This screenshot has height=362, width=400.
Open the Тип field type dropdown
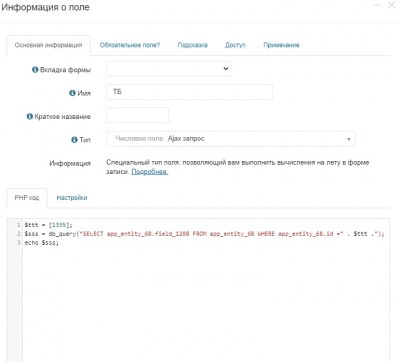[x=231, y=139]
